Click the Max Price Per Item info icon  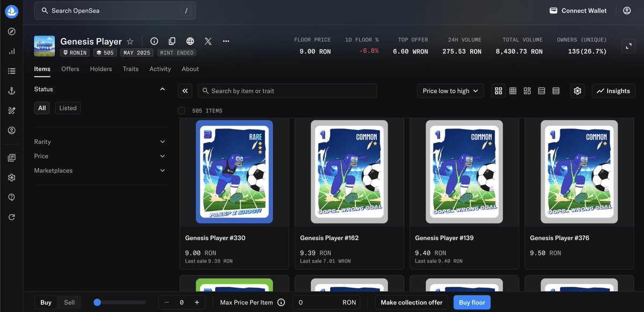281,302
